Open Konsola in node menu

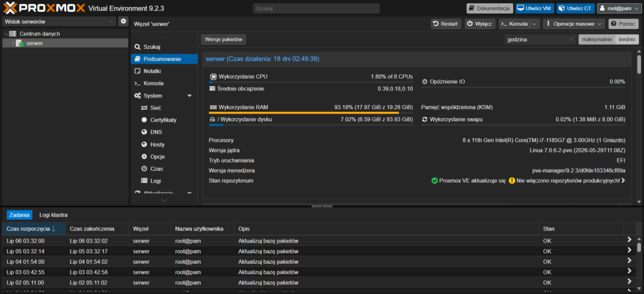pyautogui.click(x=164, y=84)
